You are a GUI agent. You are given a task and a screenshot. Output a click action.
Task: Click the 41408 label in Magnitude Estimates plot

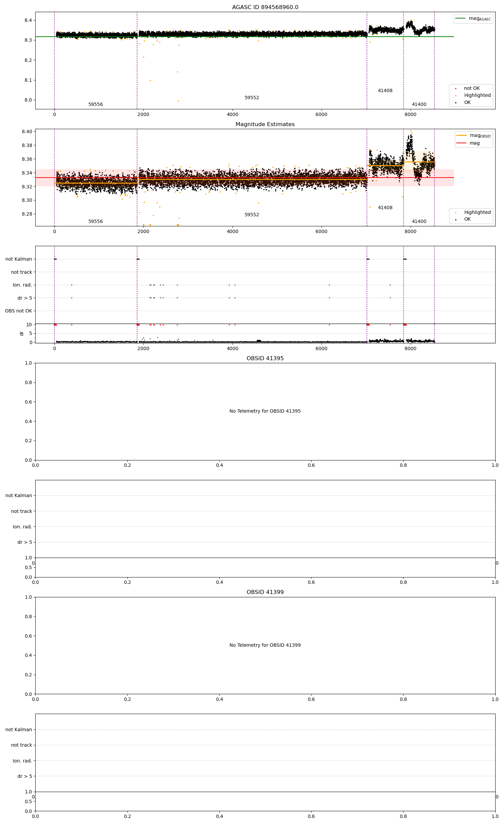(x=385, y=208)
